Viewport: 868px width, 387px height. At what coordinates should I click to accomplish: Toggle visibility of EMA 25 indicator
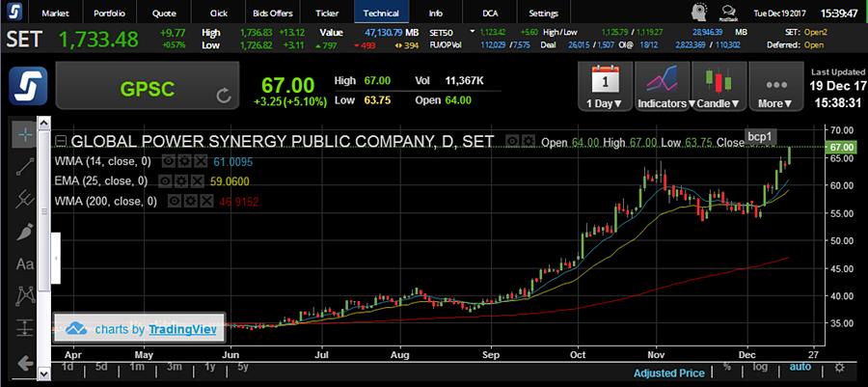(x=164, y=181)
